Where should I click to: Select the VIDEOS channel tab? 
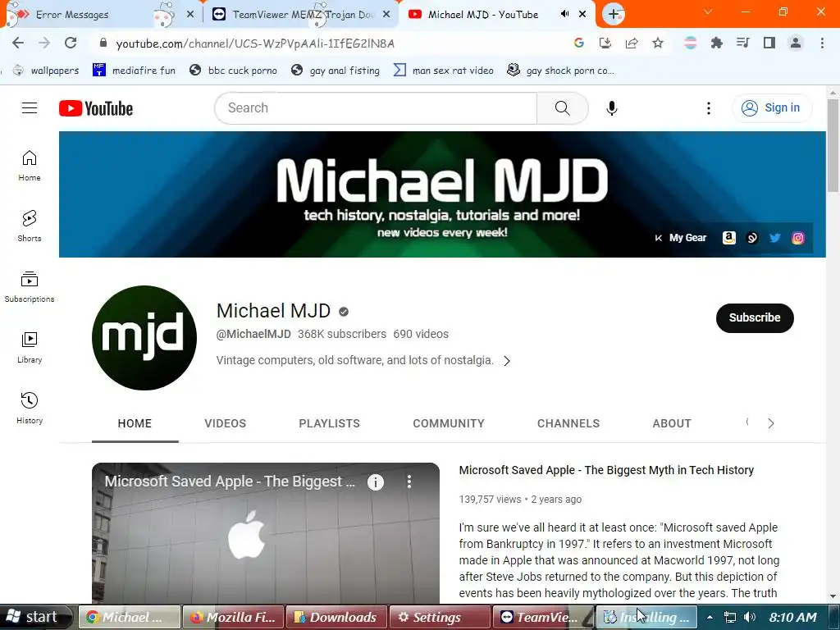point(225,424)
